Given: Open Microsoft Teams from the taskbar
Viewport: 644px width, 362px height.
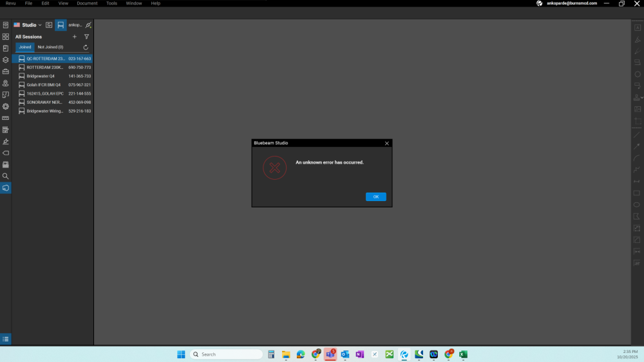Looking at the screenshot, I should coord(330,354).
